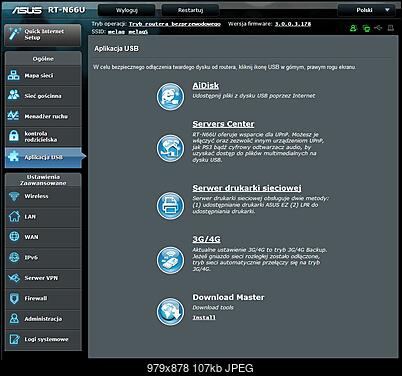
Task: Click the Tryb routera bezprzewodowego link
Action: coord(175,24)
